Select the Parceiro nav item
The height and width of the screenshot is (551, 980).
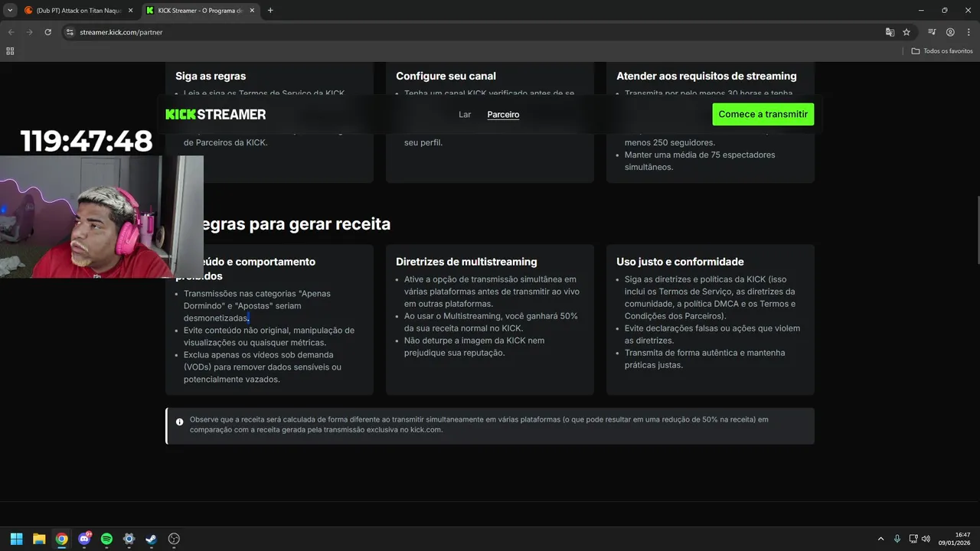point(503,114)
